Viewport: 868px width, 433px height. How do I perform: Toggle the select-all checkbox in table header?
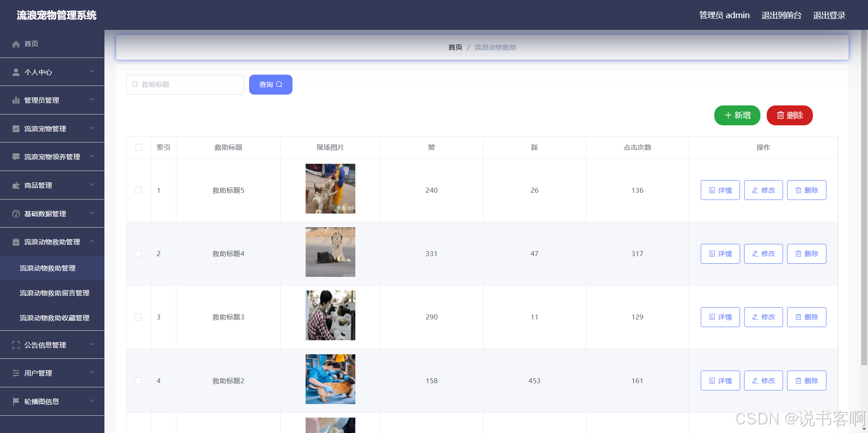[x=139, y=148]
